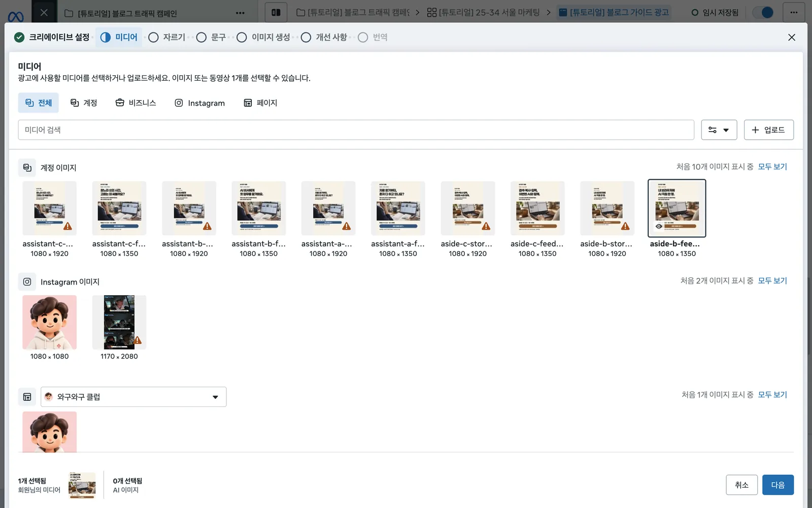Click 모두 보기 for Instagram images
The image size is (812, 508).
click(772, 280)
